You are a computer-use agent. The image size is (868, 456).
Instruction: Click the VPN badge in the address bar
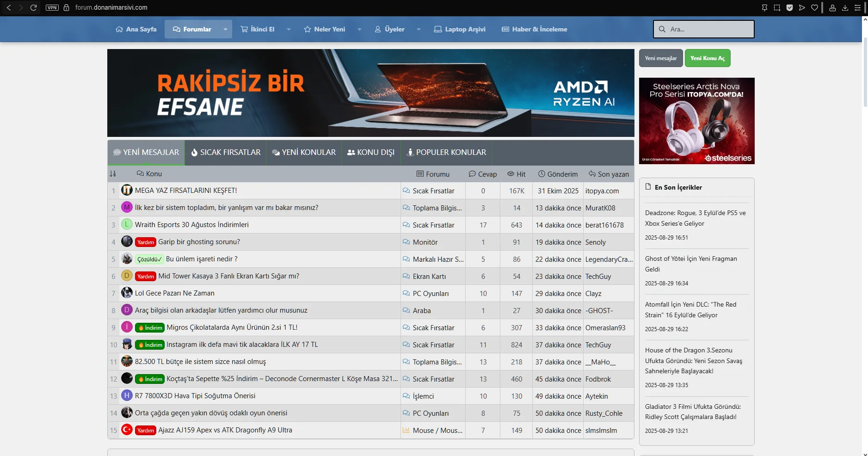52,7
